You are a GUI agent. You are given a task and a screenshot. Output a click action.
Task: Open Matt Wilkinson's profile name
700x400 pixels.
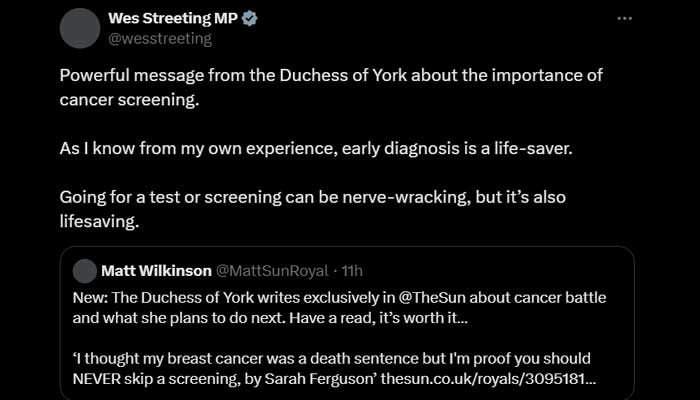point(155,271)
